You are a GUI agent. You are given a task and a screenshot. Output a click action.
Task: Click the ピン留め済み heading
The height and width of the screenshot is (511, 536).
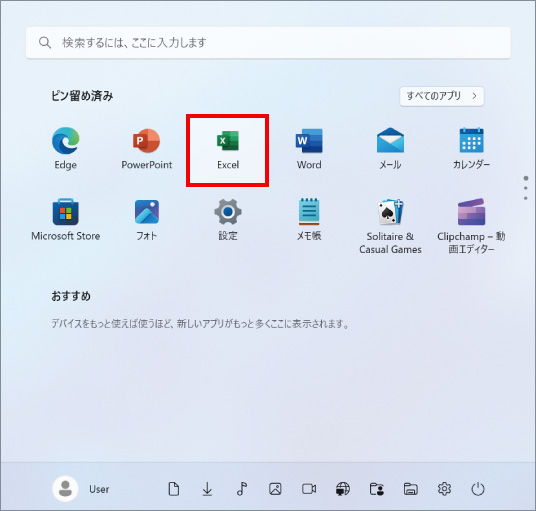click(x=82, y=96)
